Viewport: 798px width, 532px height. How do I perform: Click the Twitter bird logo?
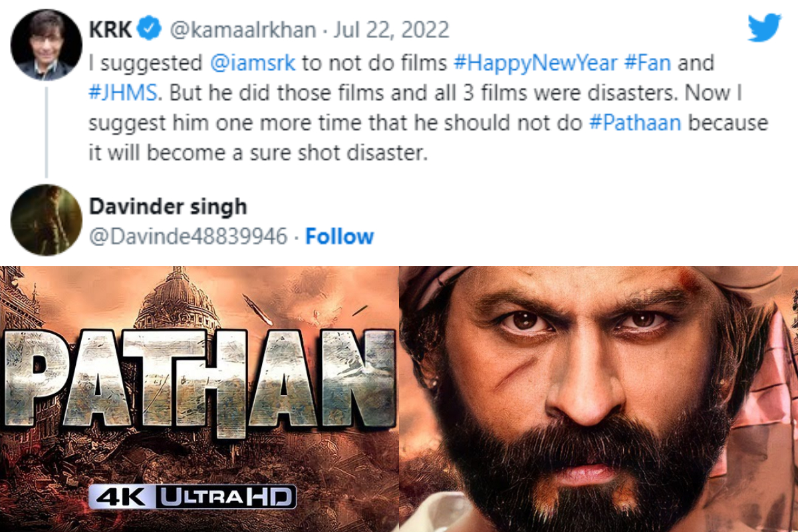click(x=763, y=28)
